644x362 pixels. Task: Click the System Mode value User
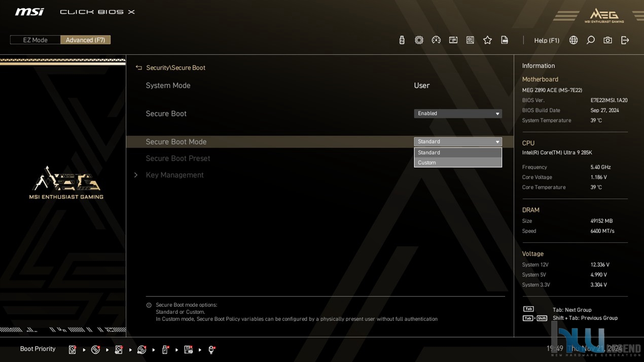(421, 86)
